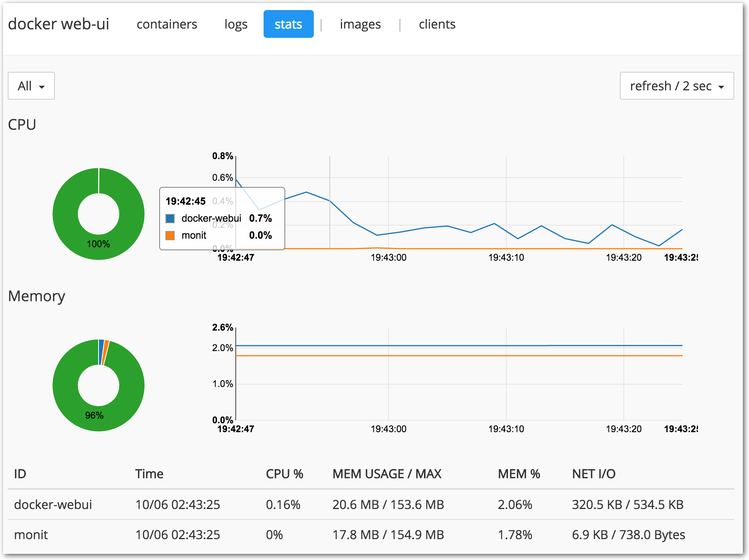The image size is (749, 560).
Task: Click the 19:43:10 marker on the CPU chart axis
Action: 506,258
